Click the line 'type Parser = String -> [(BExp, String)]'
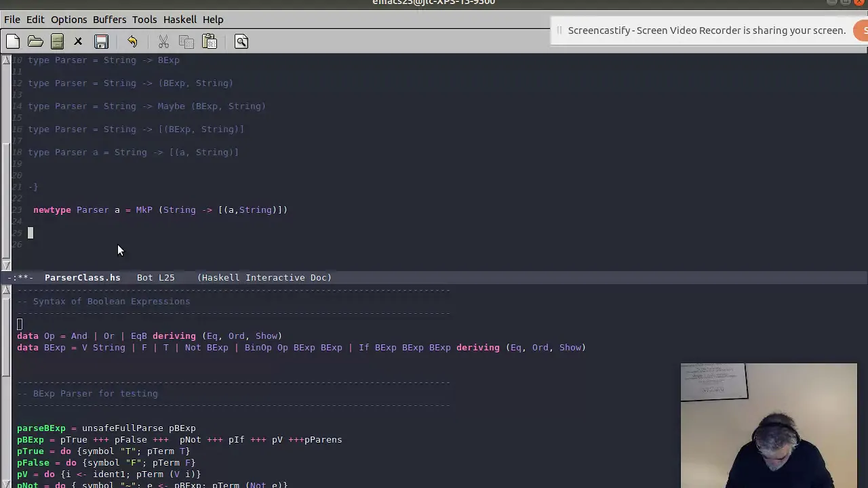 click(136, 129)
